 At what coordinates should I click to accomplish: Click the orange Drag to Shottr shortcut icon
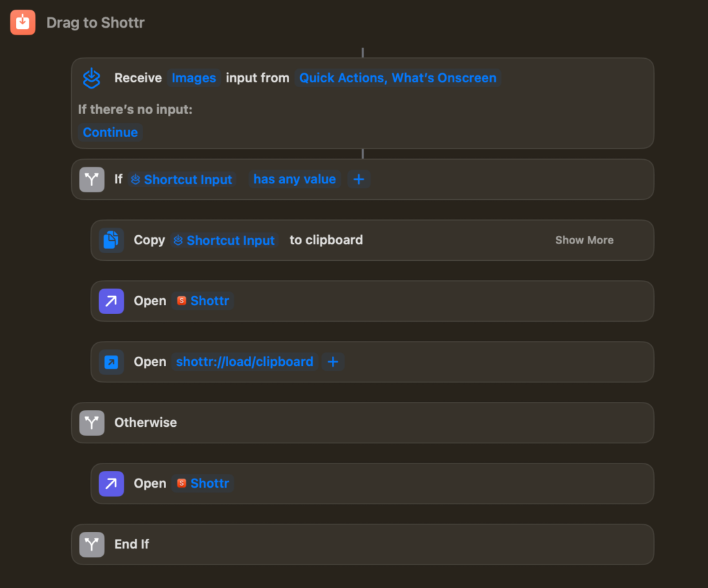coord(22,22)
